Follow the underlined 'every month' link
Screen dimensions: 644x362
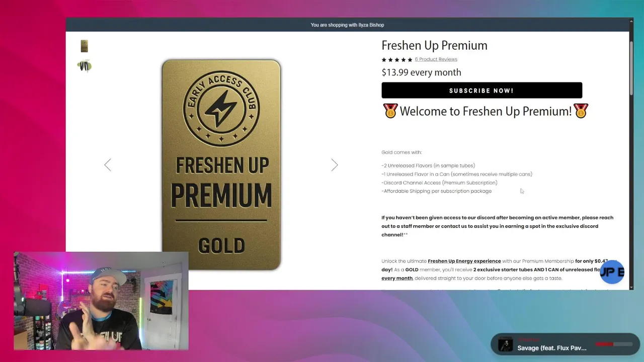coord(397,278)
